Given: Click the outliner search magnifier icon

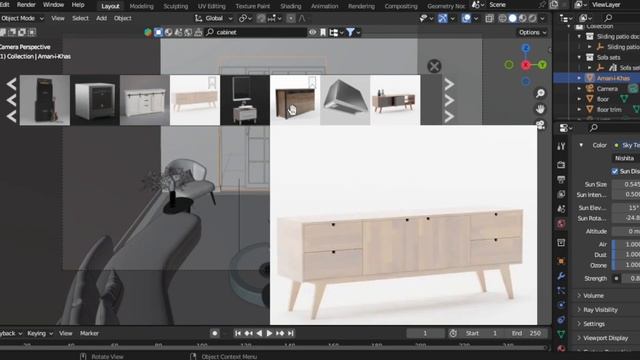Looking at the screenshot, I should pos(608,18).
